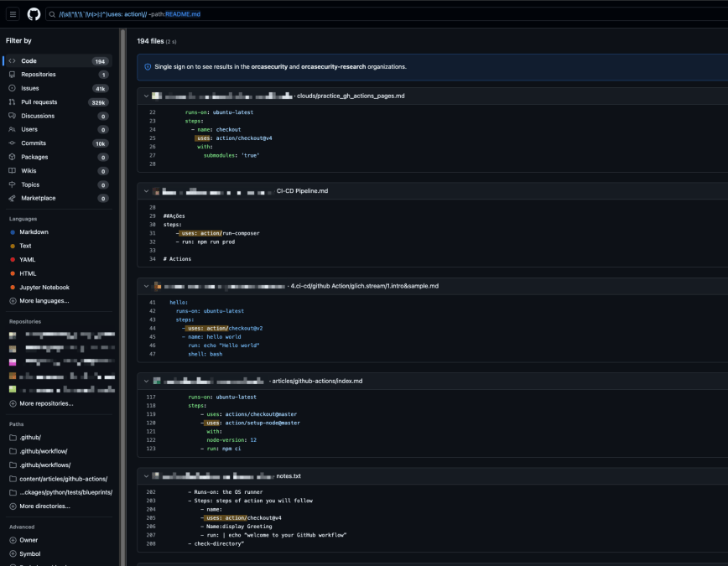This screenshot has width=728, height=566.
Task: Focus the code search query field
Action: (387, 14)
